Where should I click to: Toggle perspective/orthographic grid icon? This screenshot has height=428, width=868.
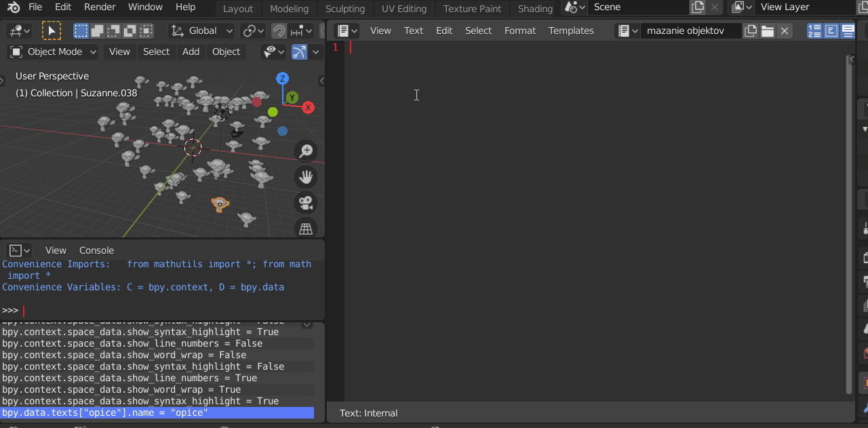point(306,229)
